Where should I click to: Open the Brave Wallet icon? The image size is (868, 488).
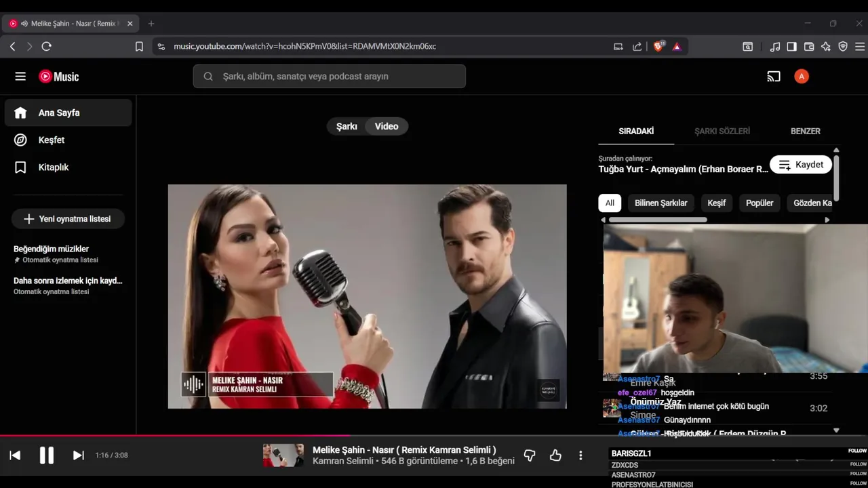[808, 46]
